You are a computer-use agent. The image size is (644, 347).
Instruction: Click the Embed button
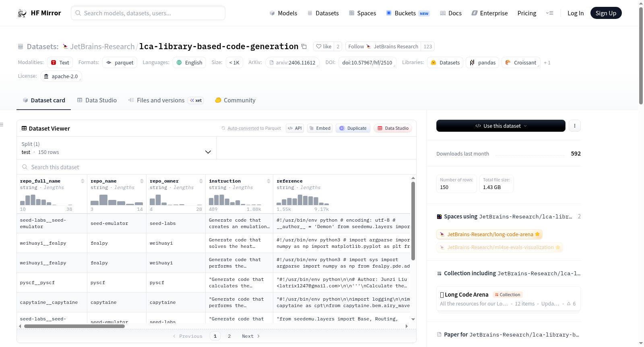click(x=320, y=128)
